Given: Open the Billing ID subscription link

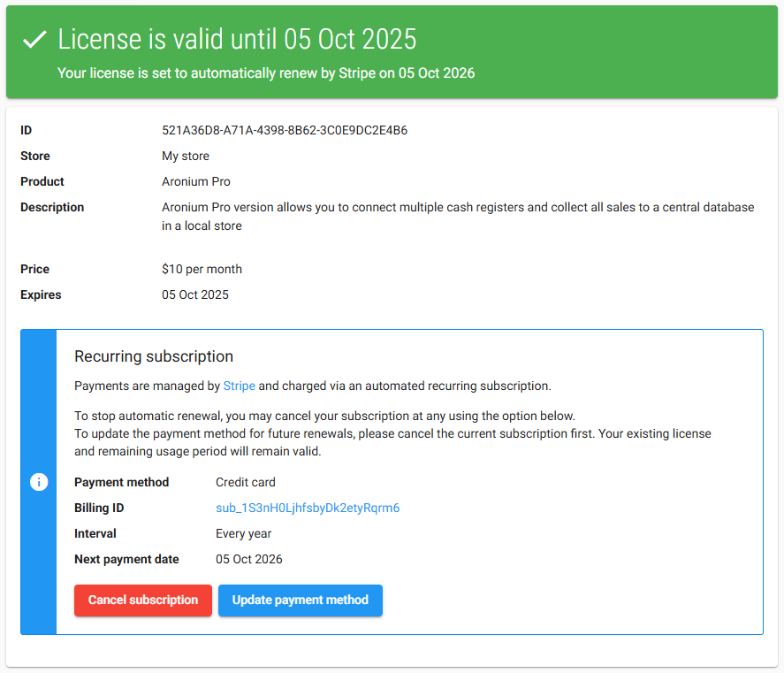Looking at the screenshot, I should [308, 509].
